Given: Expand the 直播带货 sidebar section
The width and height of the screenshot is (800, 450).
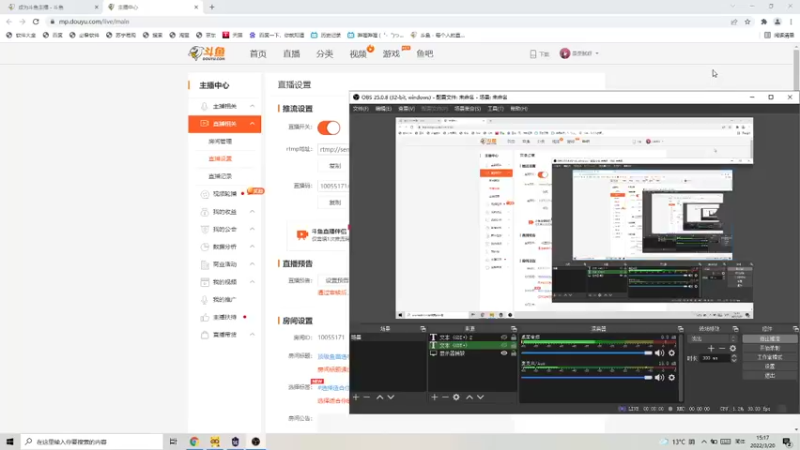Looking at the screenshot, I should click(252, 335).
